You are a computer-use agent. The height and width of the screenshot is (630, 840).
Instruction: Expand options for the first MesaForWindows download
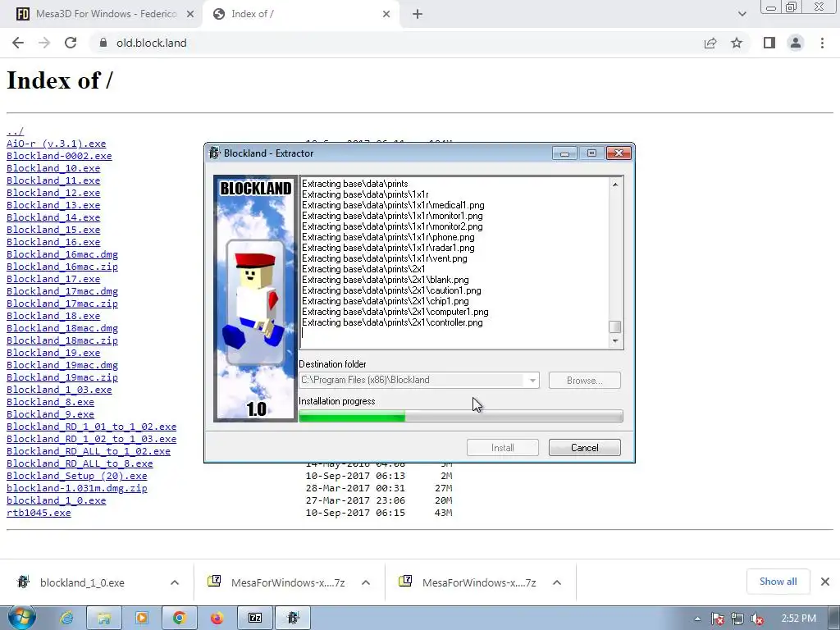[x=366, y=582]
